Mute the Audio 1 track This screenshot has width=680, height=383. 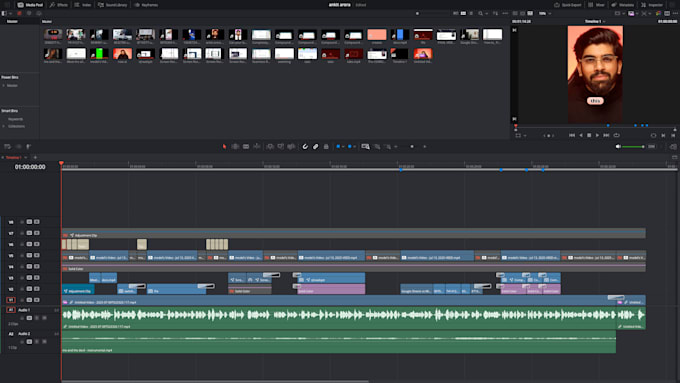pos(44,318)
